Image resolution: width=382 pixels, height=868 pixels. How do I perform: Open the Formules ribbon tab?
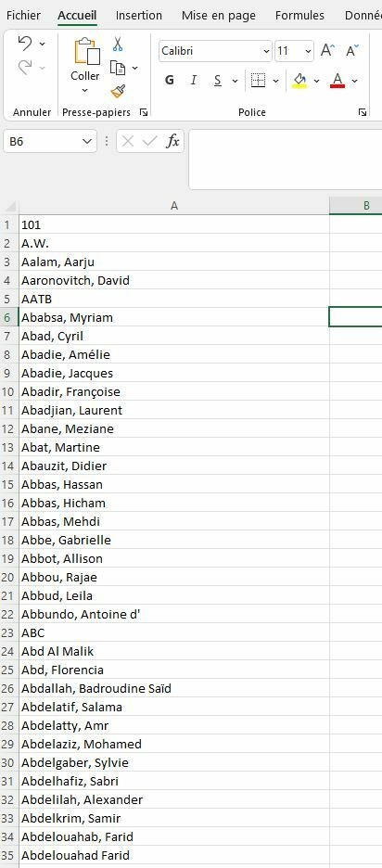(x=299, y=16)
